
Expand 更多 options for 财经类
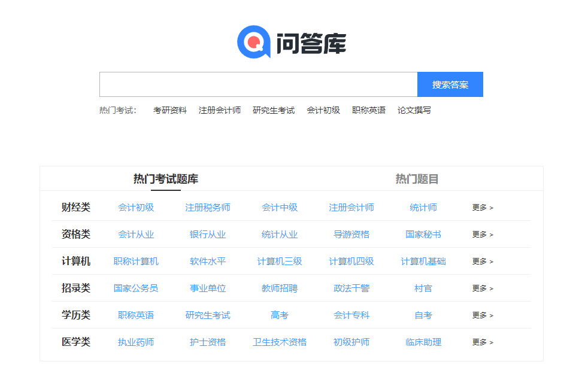tap(481, 207)
